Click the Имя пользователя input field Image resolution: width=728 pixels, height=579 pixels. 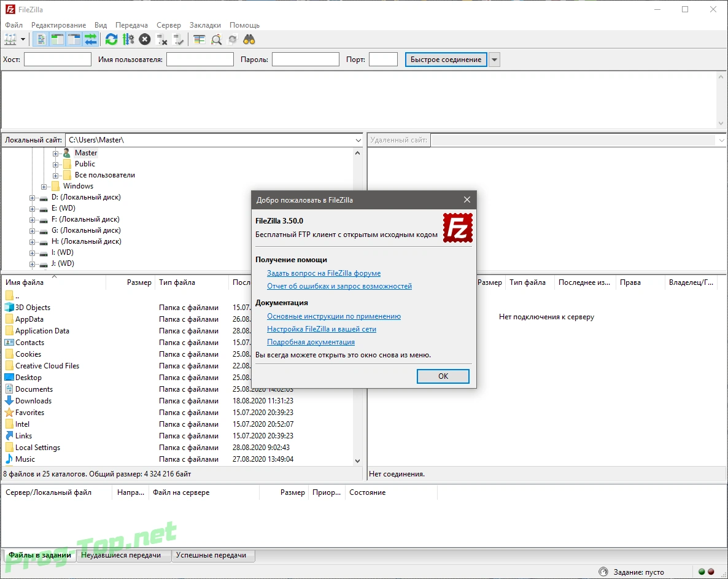tap(200, 60)
